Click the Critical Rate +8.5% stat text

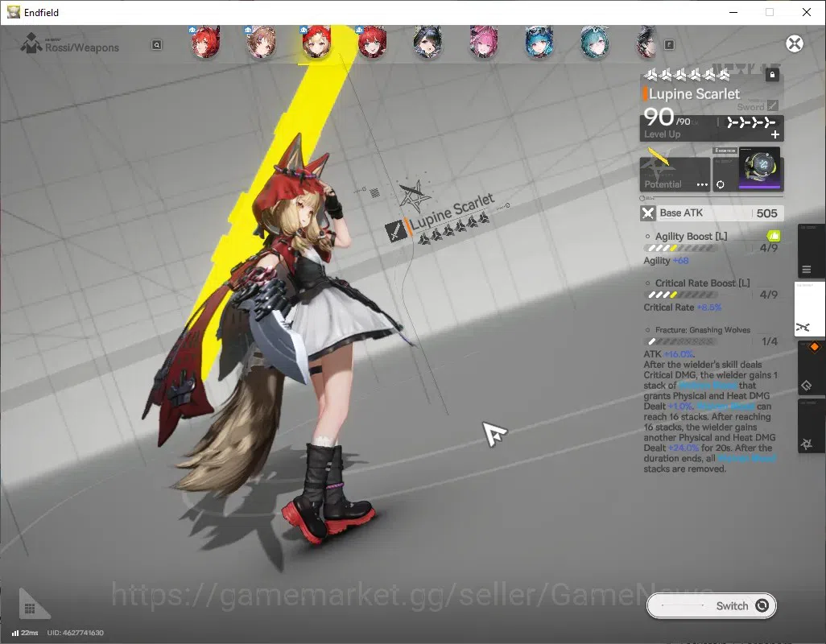coord(682,308)
